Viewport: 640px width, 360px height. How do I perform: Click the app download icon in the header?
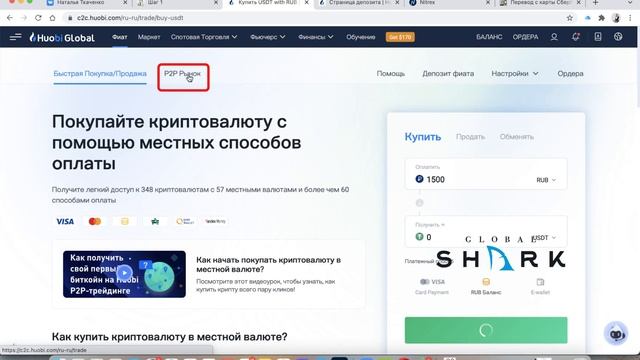(598, 37)
